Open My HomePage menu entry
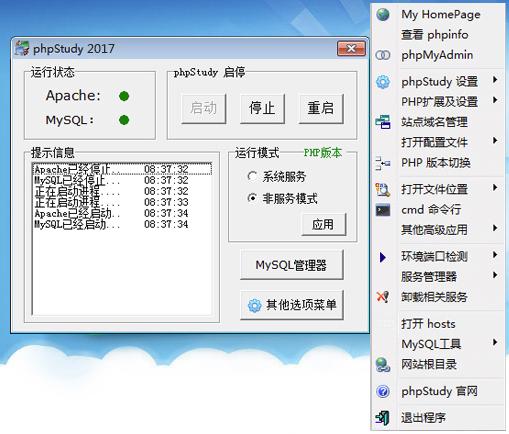The width and height of the screenshot is (509, 434). pyautogui.click(x=438, y=14)
